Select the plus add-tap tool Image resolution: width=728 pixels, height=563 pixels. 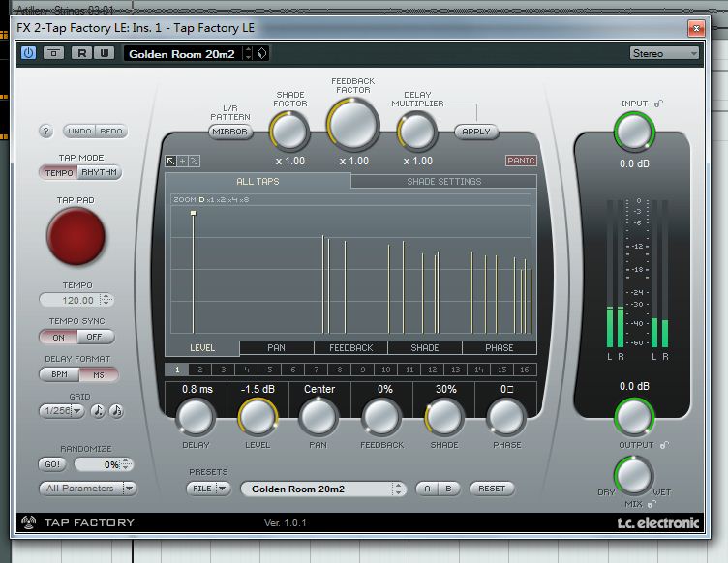point(182,161)
